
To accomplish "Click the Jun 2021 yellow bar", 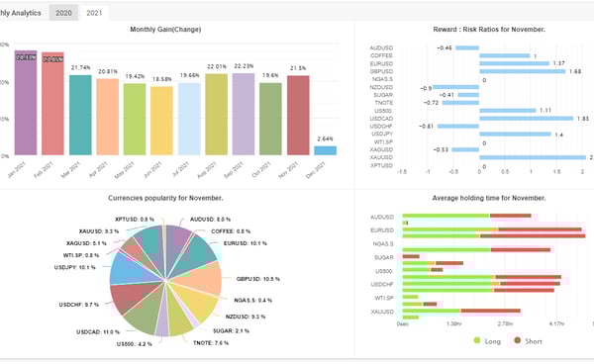I will [161, 121].
